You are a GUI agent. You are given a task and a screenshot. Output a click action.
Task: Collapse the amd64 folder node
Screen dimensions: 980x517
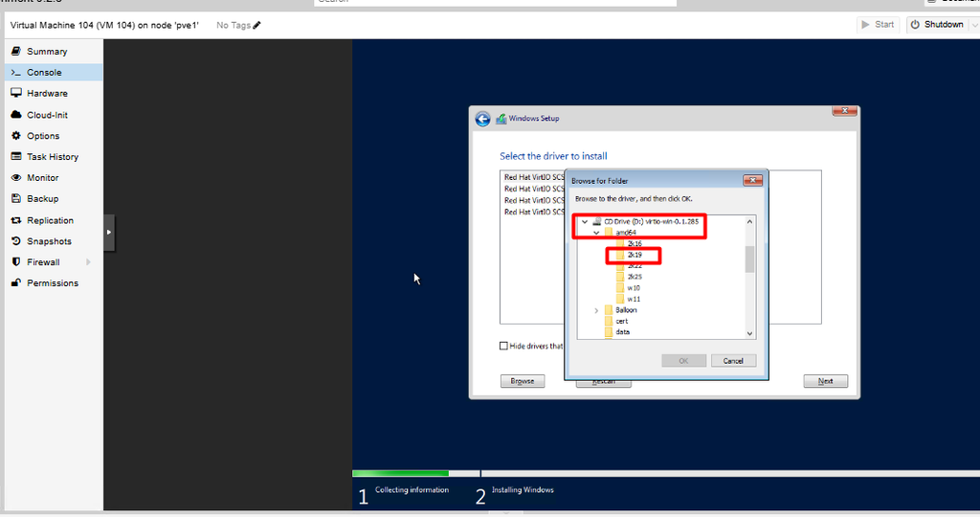click(596, 233)
